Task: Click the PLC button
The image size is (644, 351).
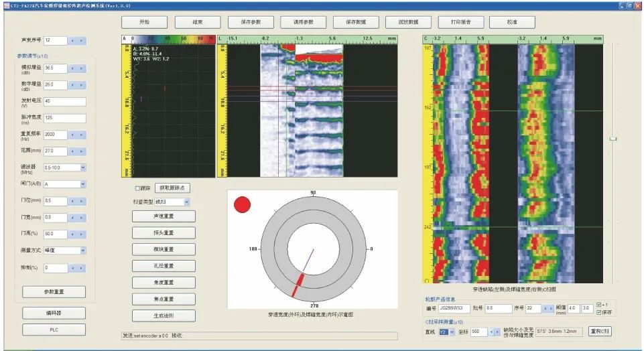Action: (54, 330)
